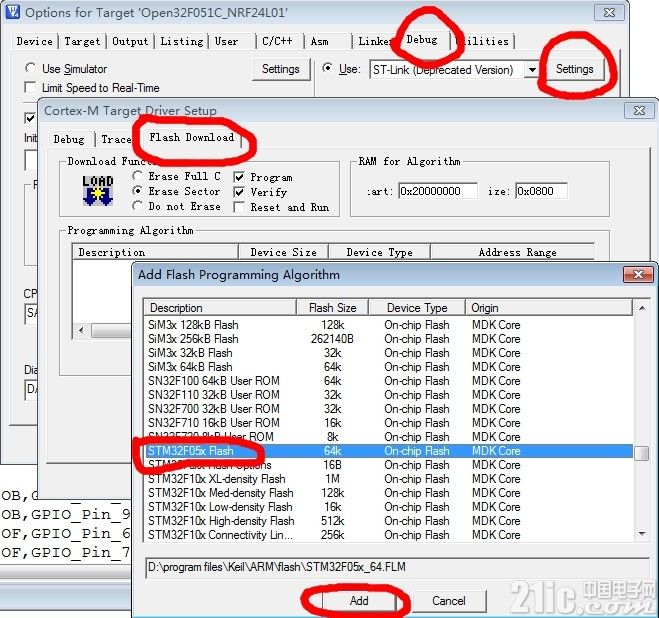Select SiM3x 32kB Flash row
The width and height of the screenshot is (659, 618).
click(x=388, y=353)
